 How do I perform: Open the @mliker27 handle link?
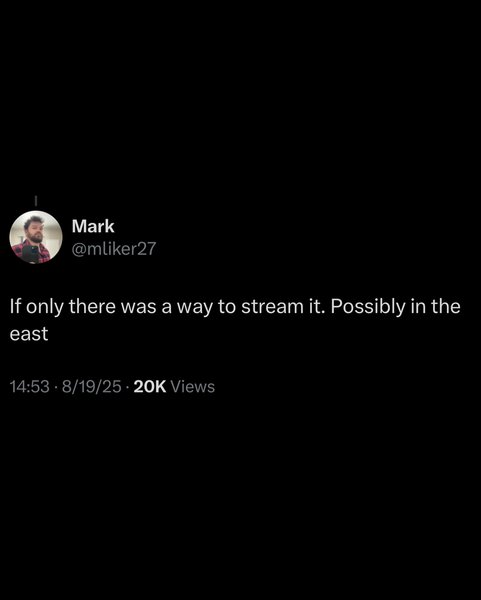114,249
